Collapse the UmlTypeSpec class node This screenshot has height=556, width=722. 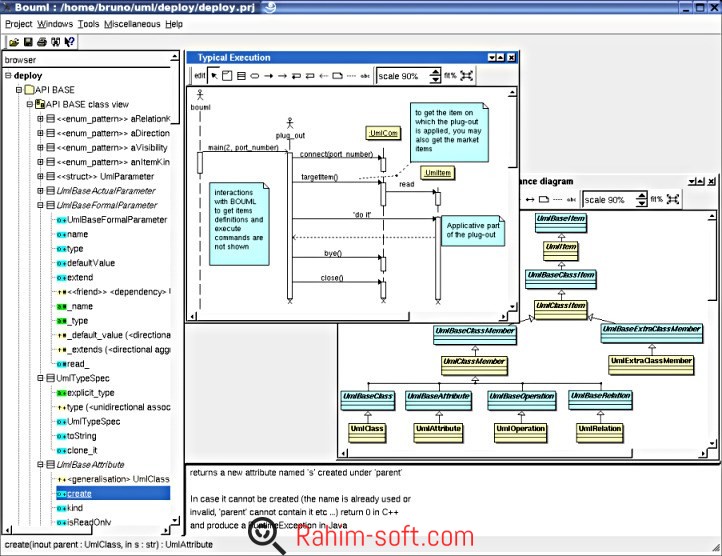click(x=41, y=378)
